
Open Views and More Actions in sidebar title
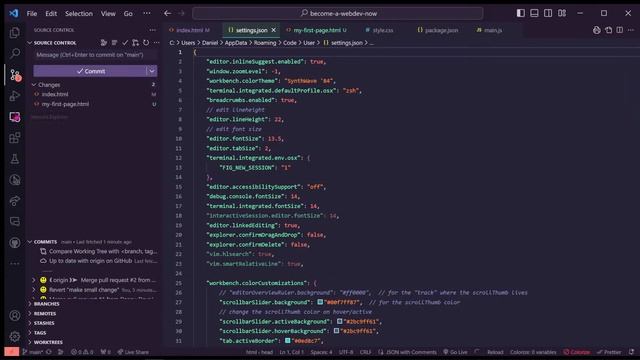pos(152,30)
